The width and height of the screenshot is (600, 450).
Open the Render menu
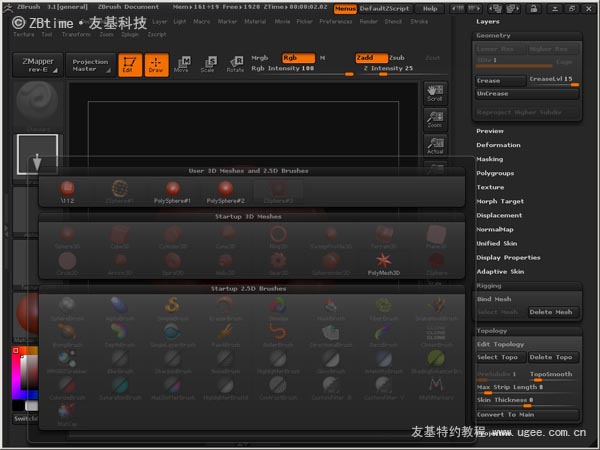click(x=368, y=22)
